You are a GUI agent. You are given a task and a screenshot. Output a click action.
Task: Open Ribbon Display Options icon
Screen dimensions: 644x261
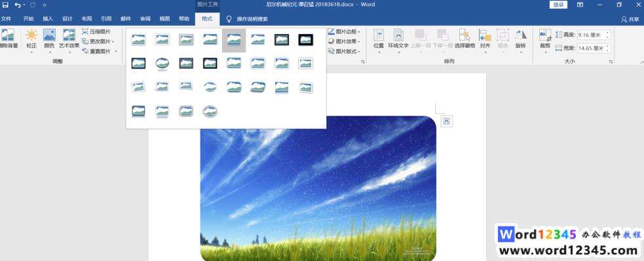point(580,5)
